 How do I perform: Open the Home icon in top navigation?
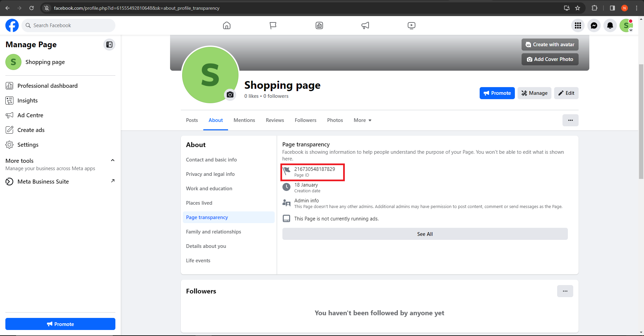[x=227, y=25]
